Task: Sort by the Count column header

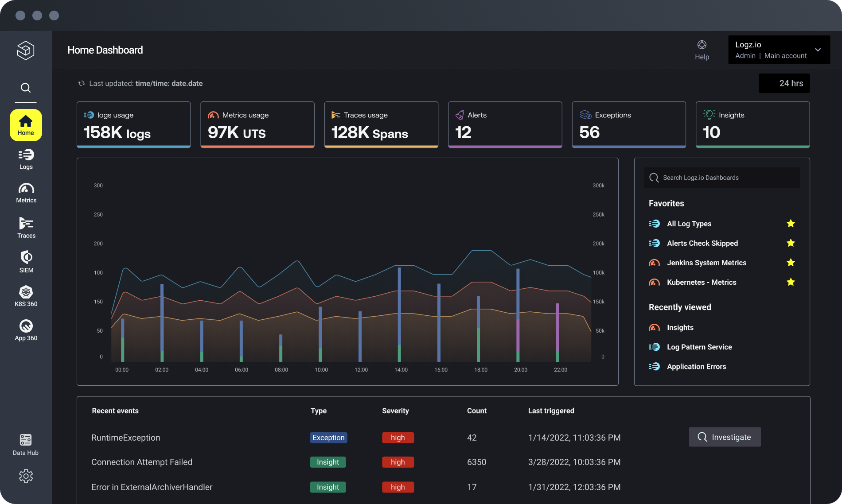Action: coord(477,411)
